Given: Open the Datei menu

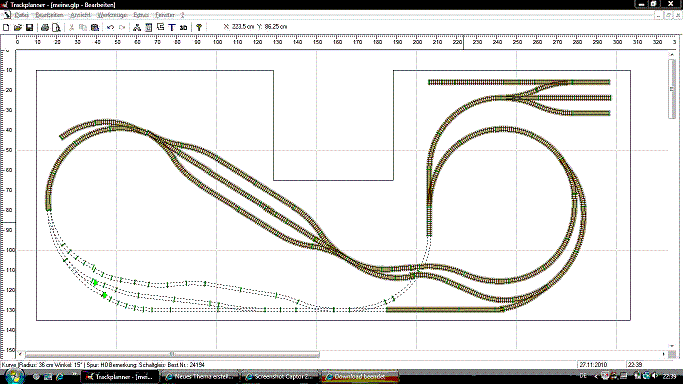Looking at the screenshot, I should 21,15.
